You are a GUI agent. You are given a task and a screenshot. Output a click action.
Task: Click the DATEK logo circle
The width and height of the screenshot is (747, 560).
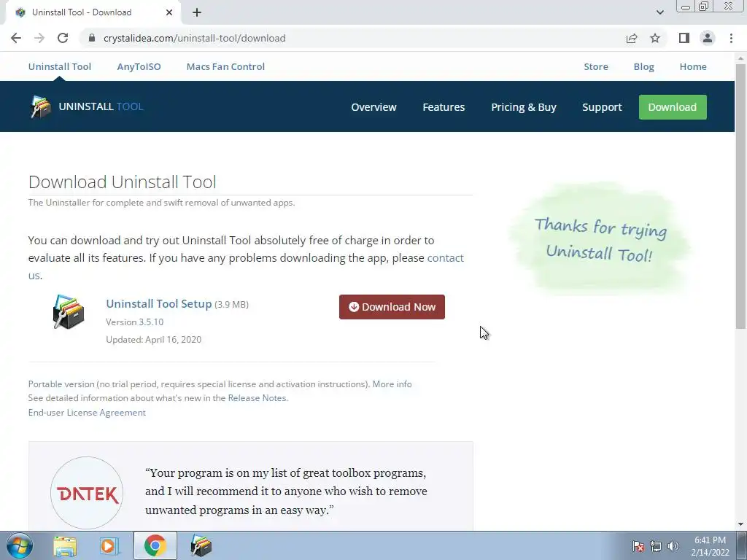click(87, 493)
